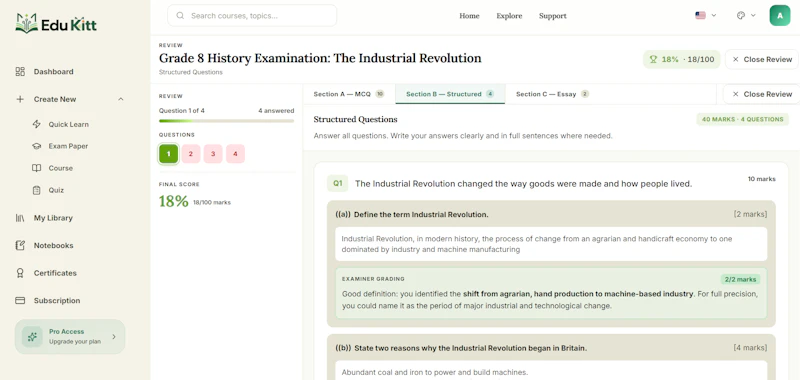Screen dimensions: 800x380
Task: Go to Home in top navigation
Action: click(x=469, y=16)
